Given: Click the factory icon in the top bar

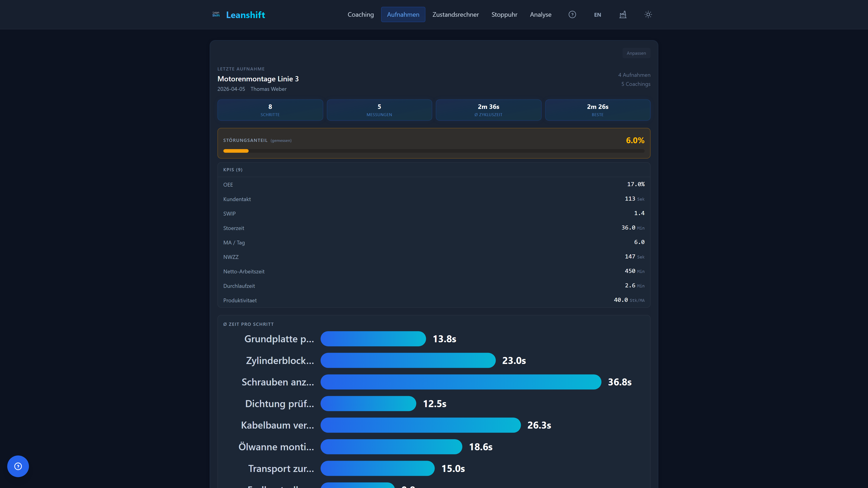Looking at the screenshot, I should (x=623, y=14).
